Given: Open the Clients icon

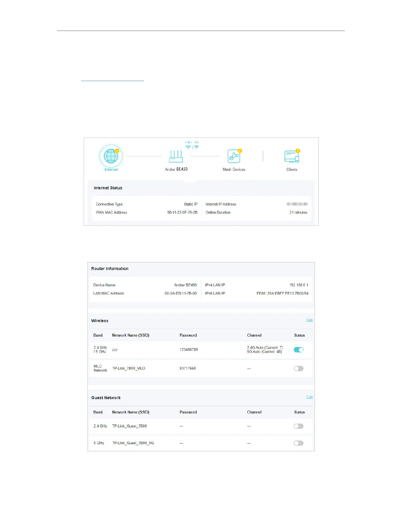Looking at the screenshot, I should (x=292, y=157).
